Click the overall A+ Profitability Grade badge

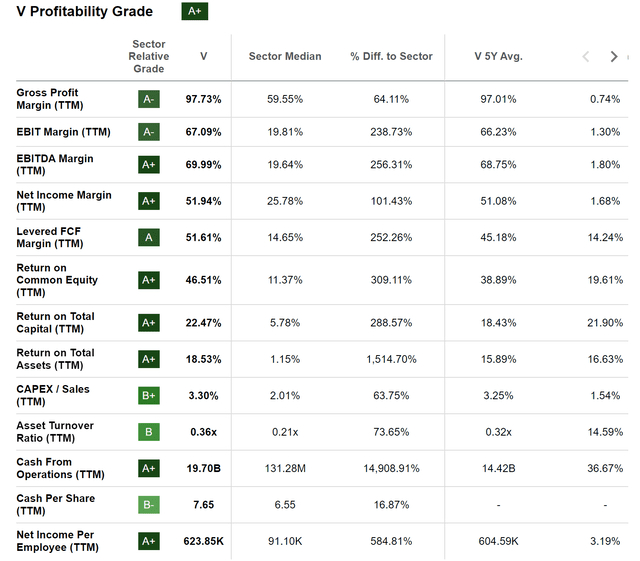(194, 12)
